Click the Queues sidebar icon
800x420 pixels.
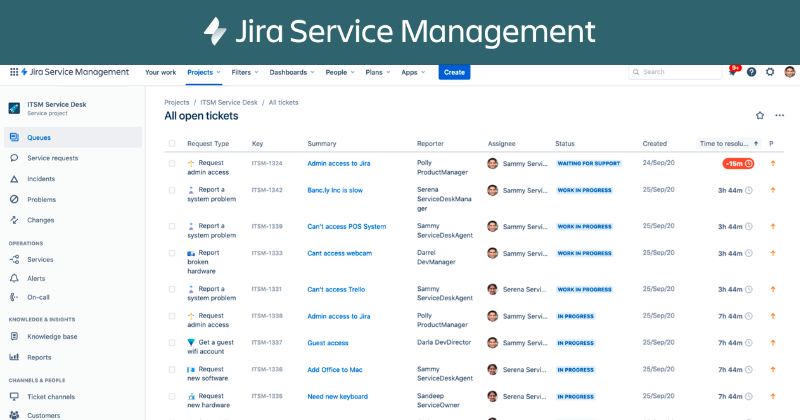coord(14,137)
